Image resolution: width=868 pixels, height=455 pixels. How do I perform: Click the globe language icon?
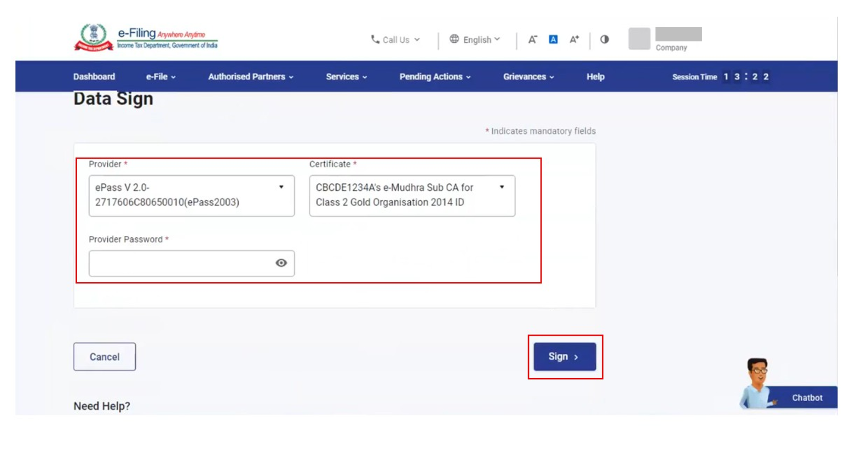[x=454, y=39]
